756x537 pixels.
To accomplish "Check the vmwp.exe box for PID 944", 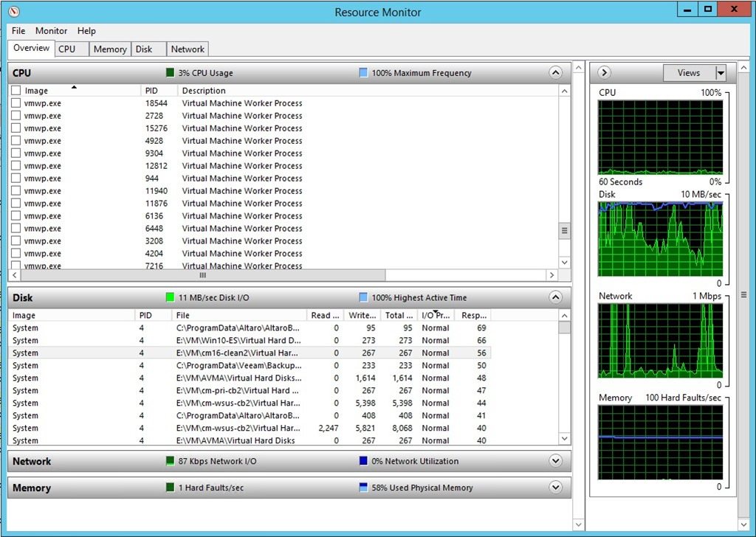I will (16, 179).
